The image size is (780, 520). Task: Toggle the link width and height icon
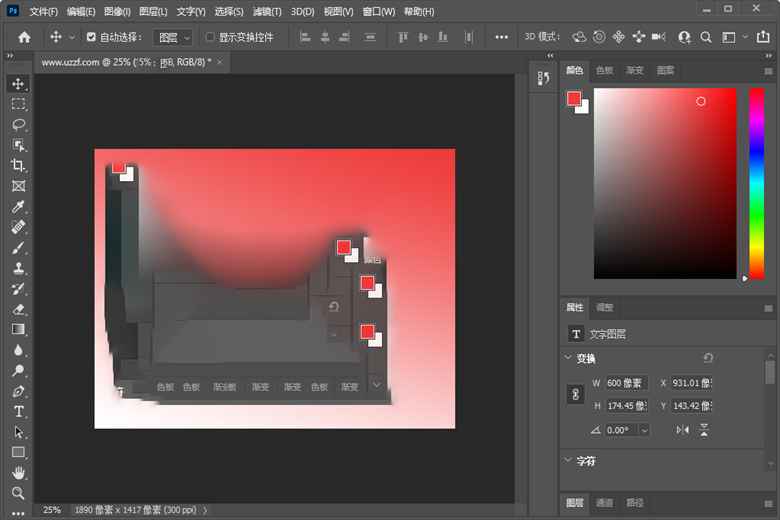576,395
